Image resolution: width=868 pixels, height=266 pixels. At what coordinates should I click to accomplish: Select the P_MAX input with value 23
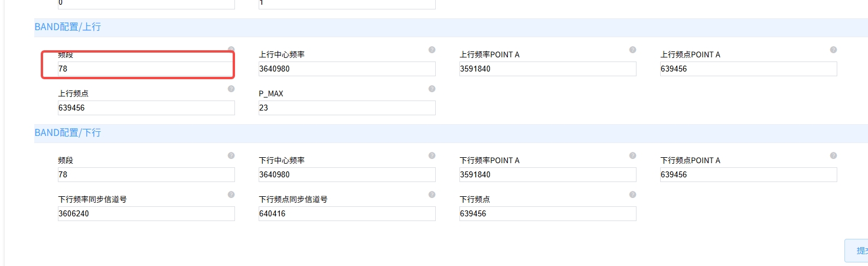347,108
